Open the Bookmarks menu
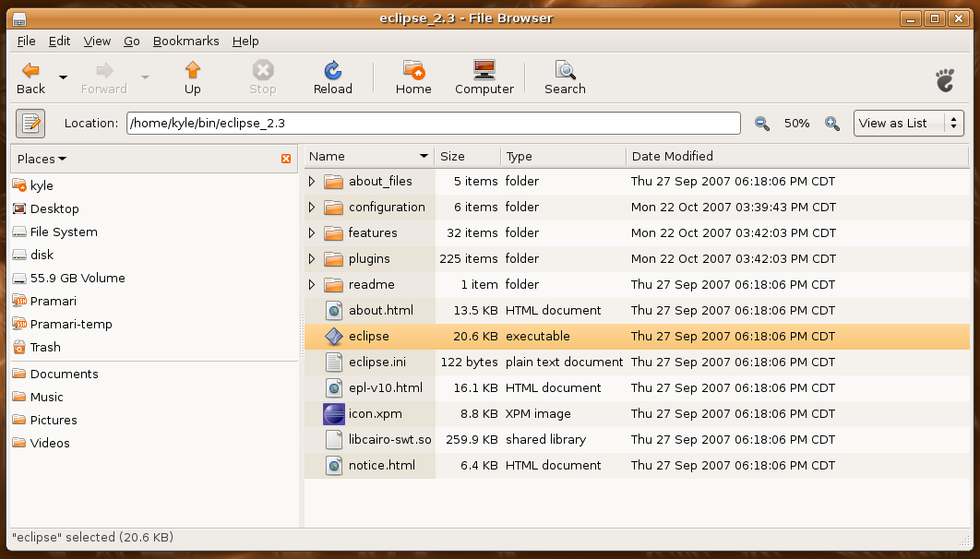 pyautogui.click(x=186, y=42)
